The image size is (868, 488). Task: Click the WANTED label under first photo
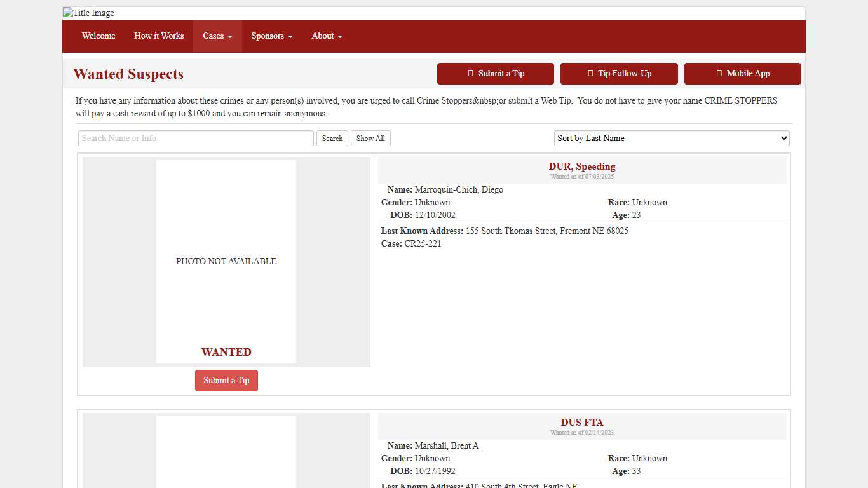[226, 352]
